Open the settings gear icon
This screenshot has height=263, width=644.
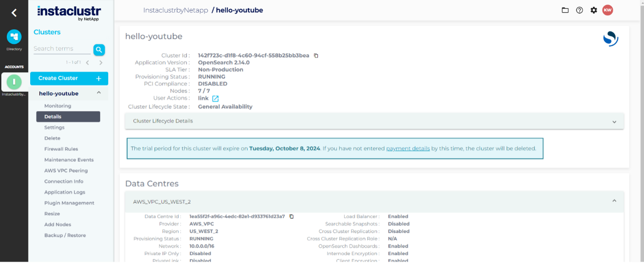[x=594, y=10]
